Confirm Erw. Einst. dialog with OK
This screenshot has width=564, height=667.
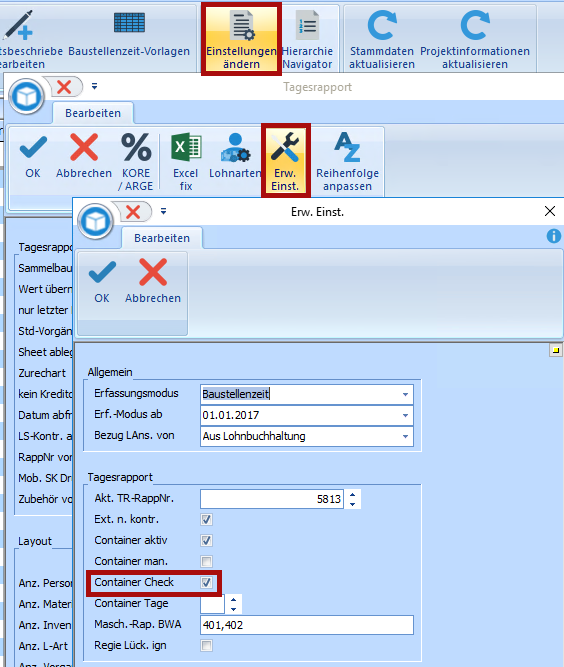(102, 281)
